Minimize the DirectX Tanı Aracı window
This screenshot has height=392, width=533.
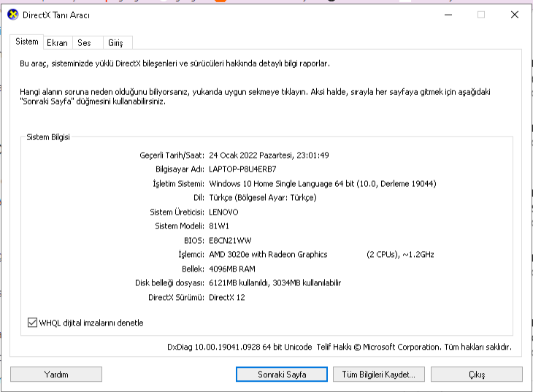448,15
